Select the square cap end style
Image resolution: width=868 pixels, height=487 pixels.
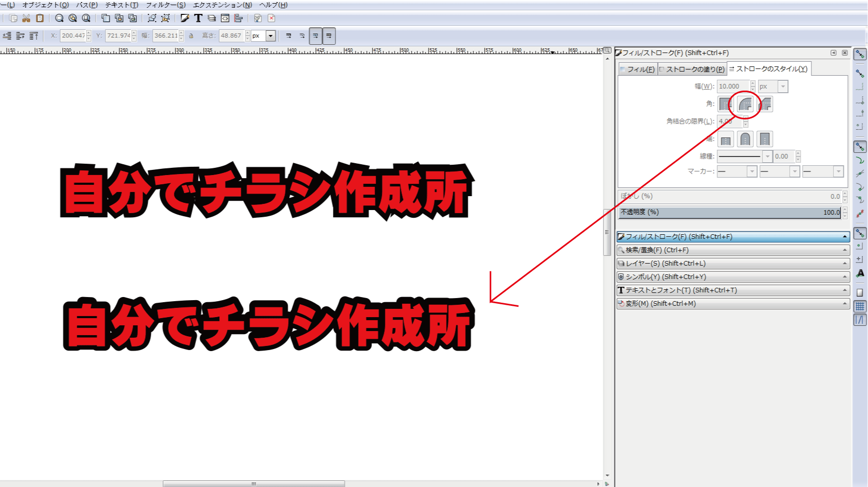point(765,139)
